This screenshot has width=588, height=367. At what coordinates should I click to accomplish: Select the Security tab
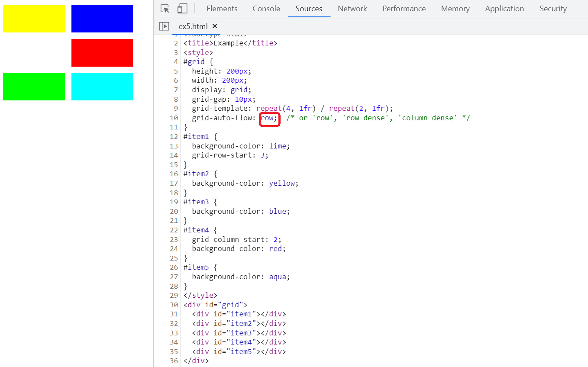point(552,9)
